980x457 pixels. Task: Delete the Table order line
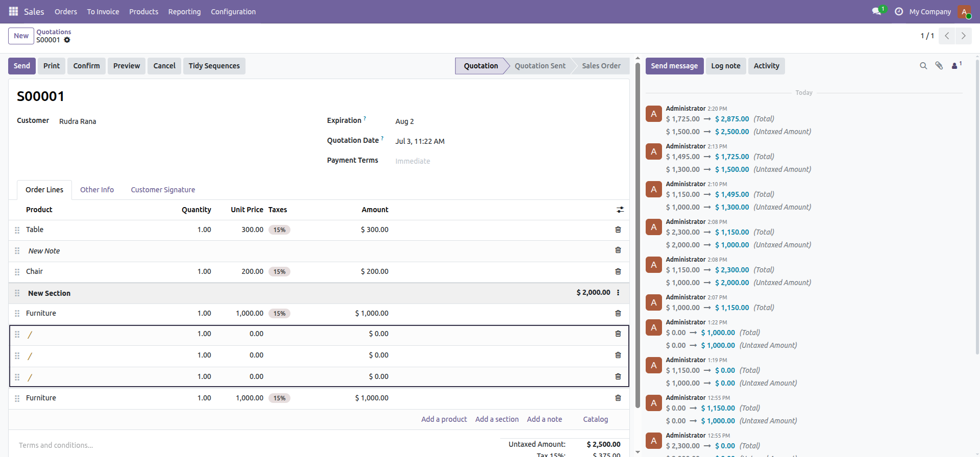coord(618,230)
